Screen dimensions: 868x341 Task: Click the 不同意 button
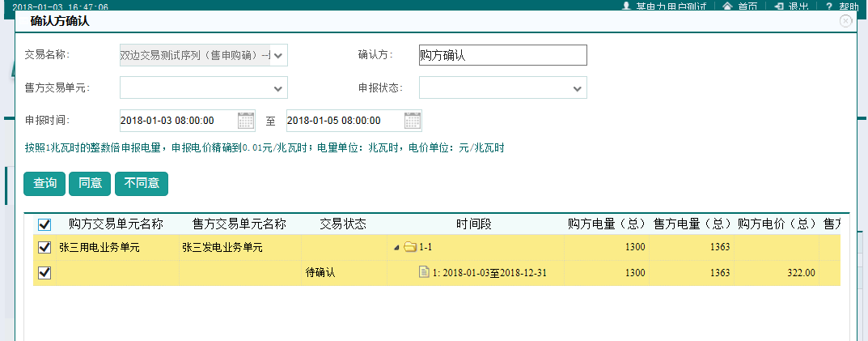[x=142, y=184]
